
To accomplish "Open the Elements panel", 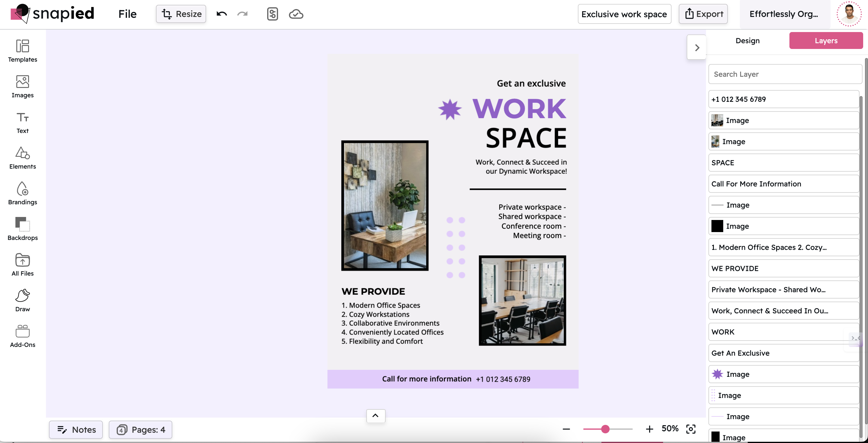I will pyautogui.click(x=23, y=158).
